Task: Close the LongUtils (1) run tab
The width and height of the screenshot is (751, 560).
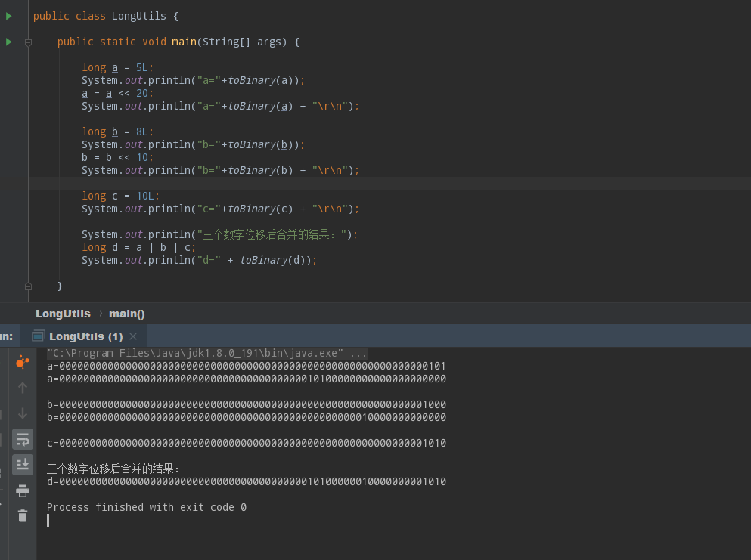Action: 133,336
